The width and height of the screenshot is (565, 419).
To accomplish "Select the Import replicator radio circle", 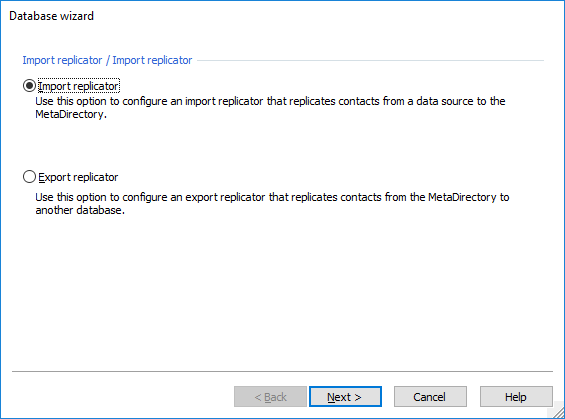I will (29, 86).
